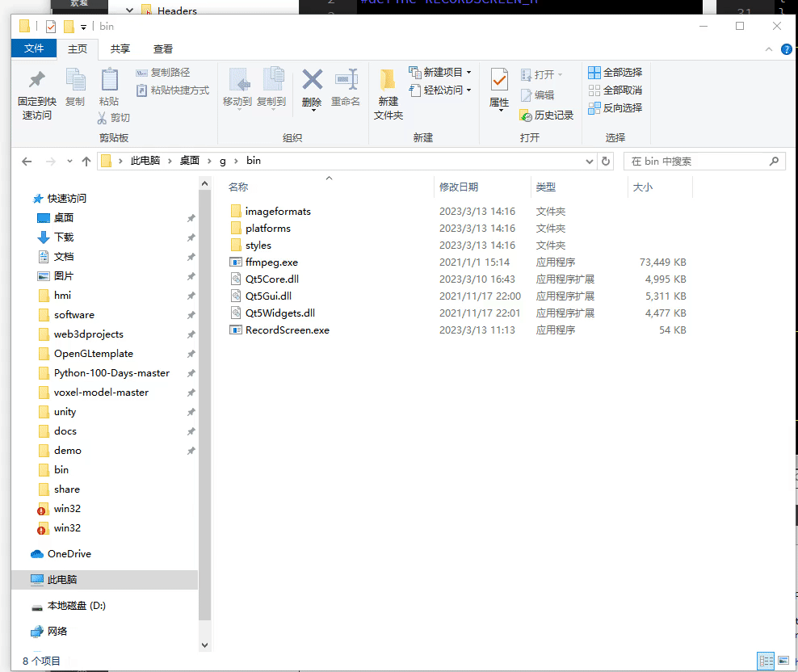Open 下载 in Quick Access
The height and width of the screenshot is (672, 798).
64,237
